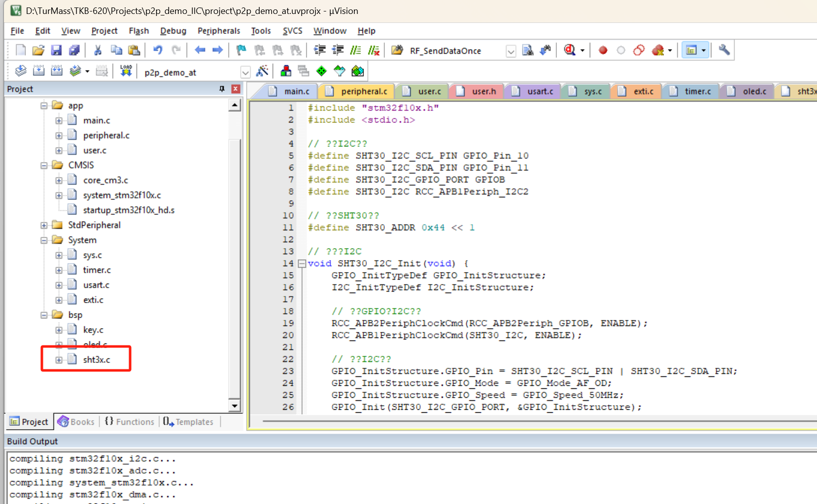Pin the Project panel
817x504 pixels.
tap(222, 89)
